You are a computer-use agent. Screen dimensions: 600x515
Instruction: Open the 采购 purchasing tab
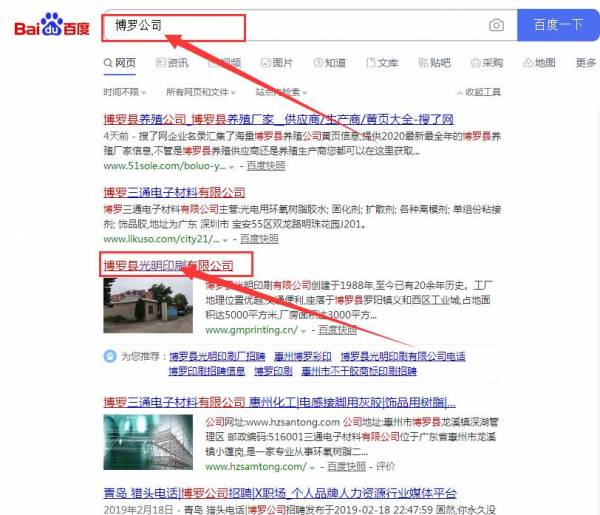tap(487, 63)
